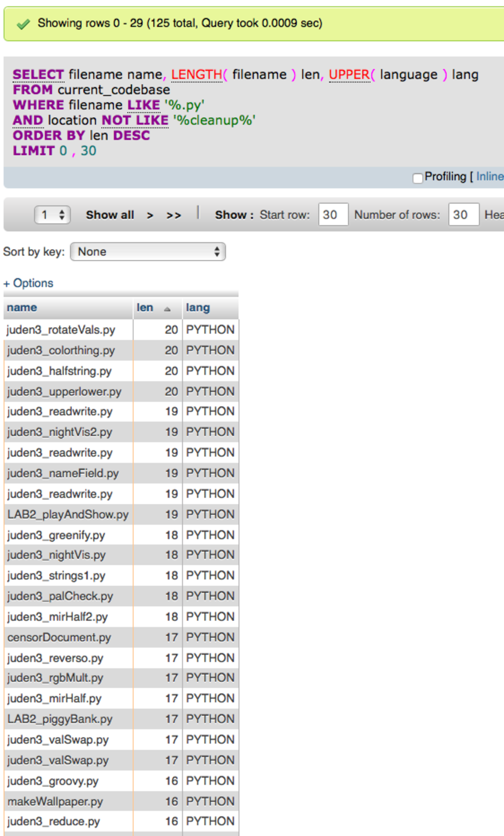Go to next page with > button

(150, 215)
